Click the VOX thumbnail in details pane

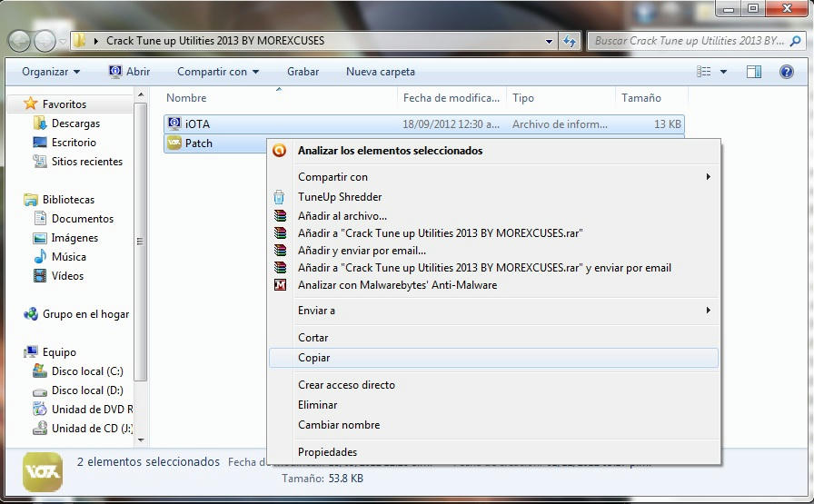pyautogui.click(x=43, y=472)
